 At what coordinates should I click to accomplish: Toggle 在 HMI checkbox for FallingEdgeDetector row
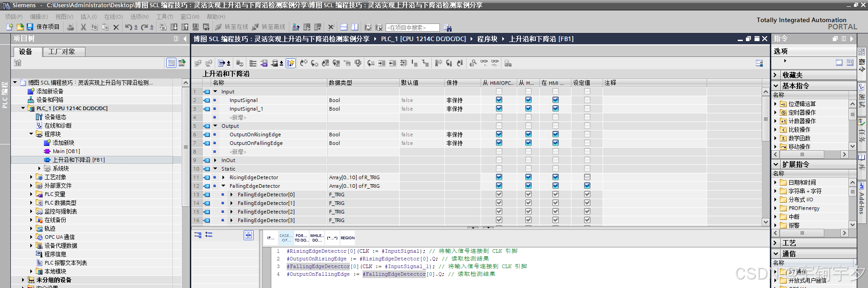pyautogui.click(x=556, y=186)
